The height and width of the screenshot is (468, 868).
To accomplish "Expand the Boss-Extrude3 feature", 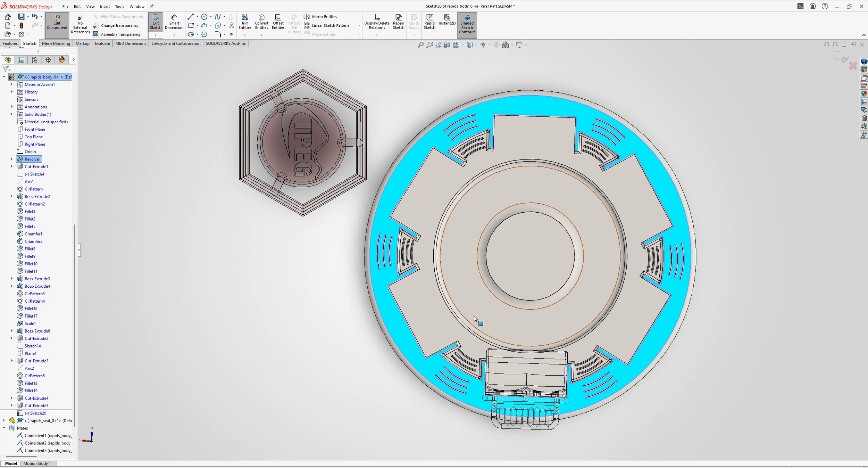I will pos(12,278).
